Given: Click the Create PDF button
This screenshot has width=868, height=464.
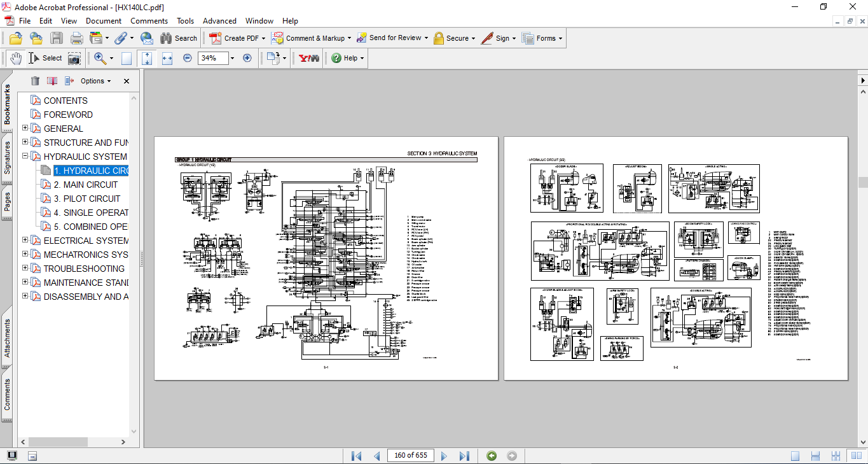Looking at the screenshot, I should [x=237, y=38].
